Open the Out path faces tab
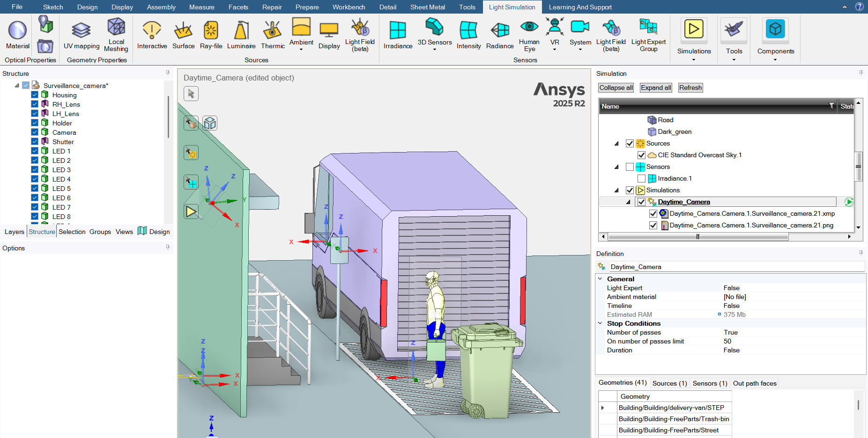This screenshot has height=438, width=868. [x=755, y=383]
